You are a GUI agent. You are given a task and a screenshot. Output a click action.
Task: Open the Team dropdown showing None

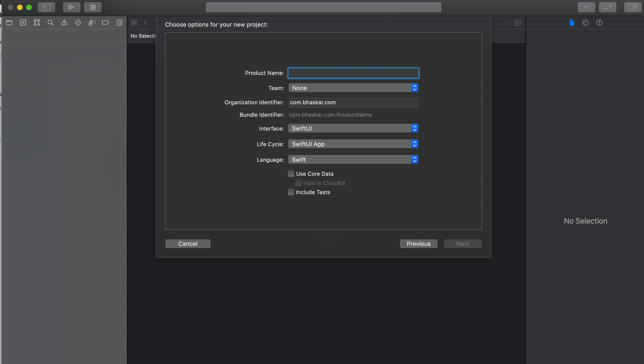click(x=353, y=88)
